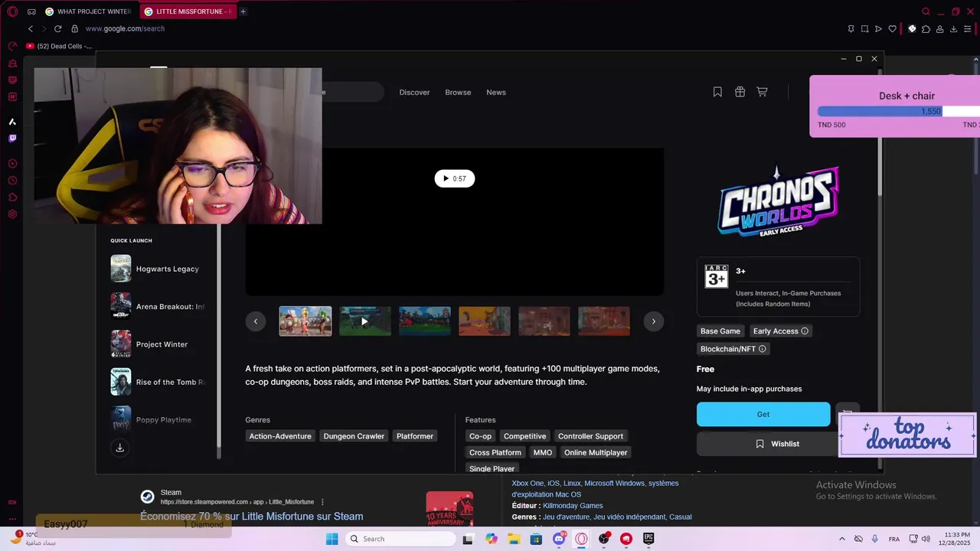The width and height of the screenshot is (980, 551).
Task: Open the Epic Games wishlist bookmark icon
Action: click(x=717, y=92)
